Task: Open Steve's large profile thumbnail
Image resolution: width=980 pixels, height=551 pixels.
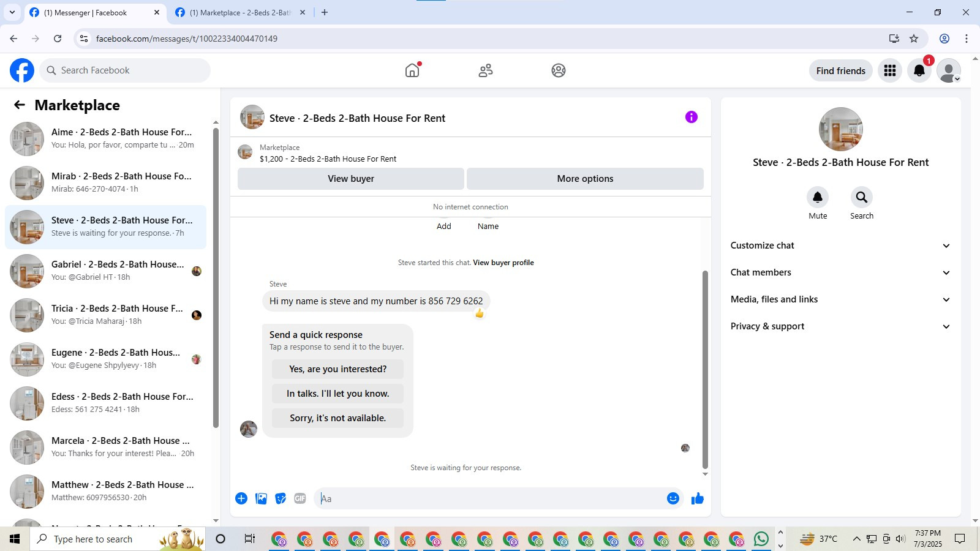Action: pos(840,129)
